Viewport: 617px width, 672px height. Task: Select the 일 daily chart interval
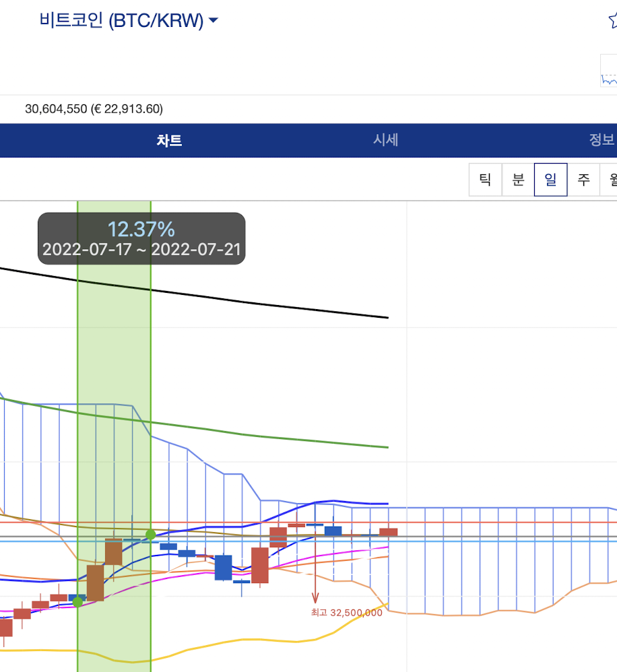click(550, 180)
